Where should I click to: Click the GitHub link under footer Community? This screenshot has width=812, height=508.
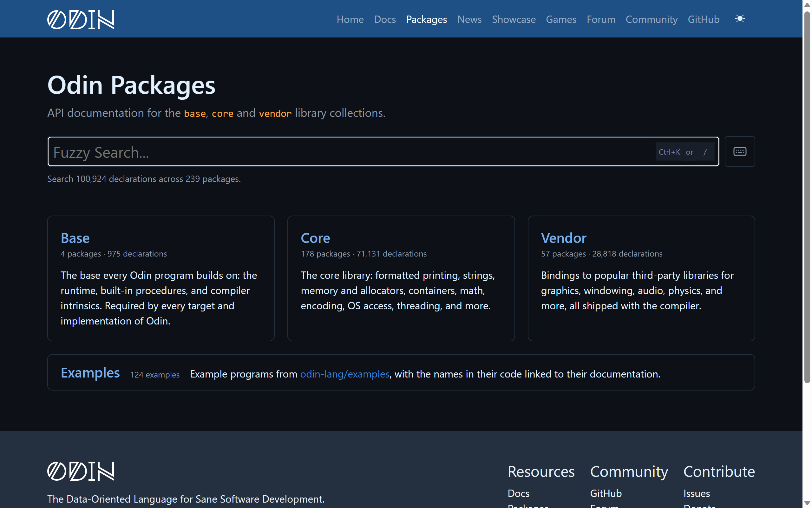(x=606, y=493)
